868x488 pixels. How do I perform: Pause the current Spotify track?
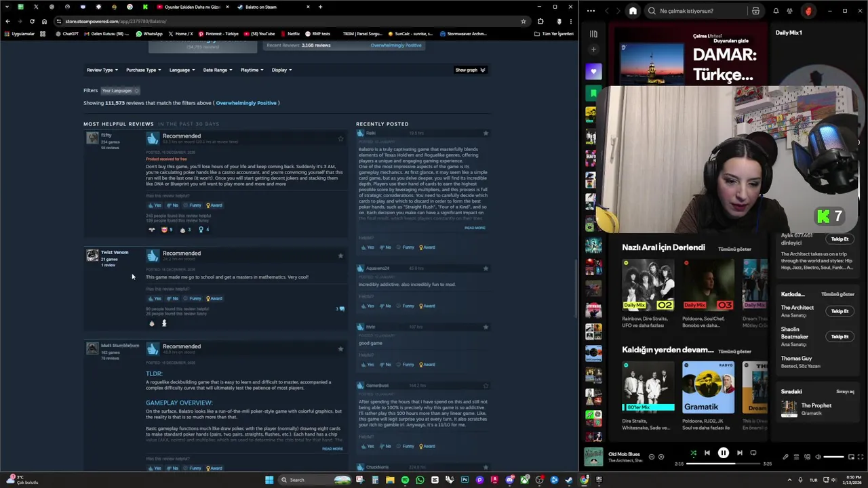[x=723, y=453]
